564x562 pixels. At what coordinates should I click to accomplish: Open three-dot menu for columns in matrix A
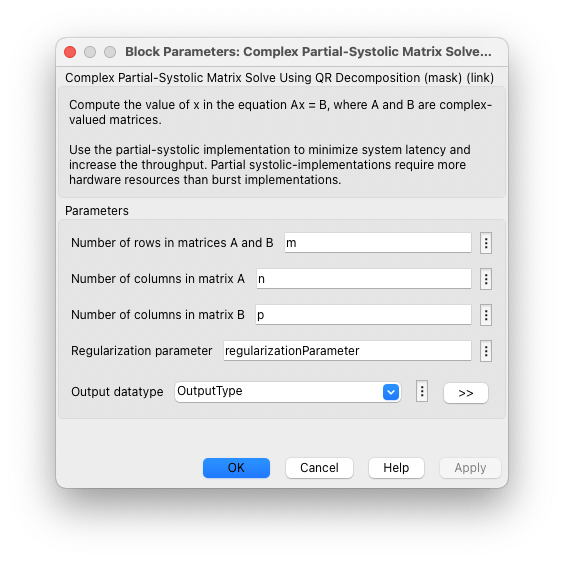click(x=486, y=279)
